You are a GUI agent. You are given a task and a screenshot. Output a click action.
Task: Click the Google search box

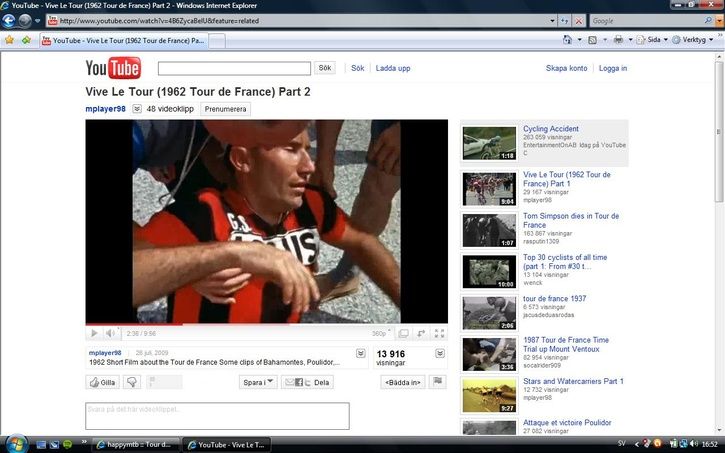click(x=647, y=21)
